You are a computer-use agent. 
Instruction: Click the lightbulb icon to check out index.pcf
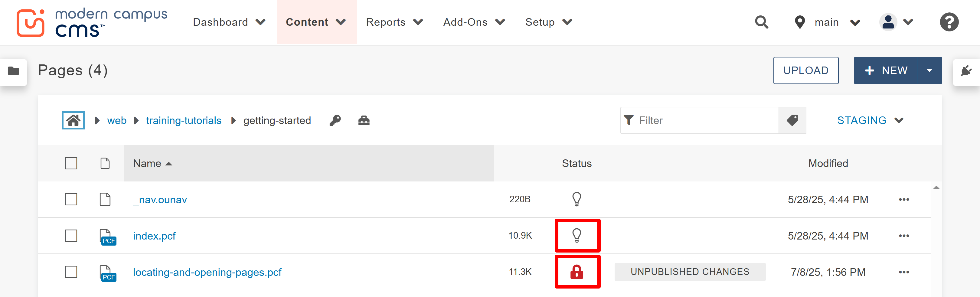click(x=577, y=235)
